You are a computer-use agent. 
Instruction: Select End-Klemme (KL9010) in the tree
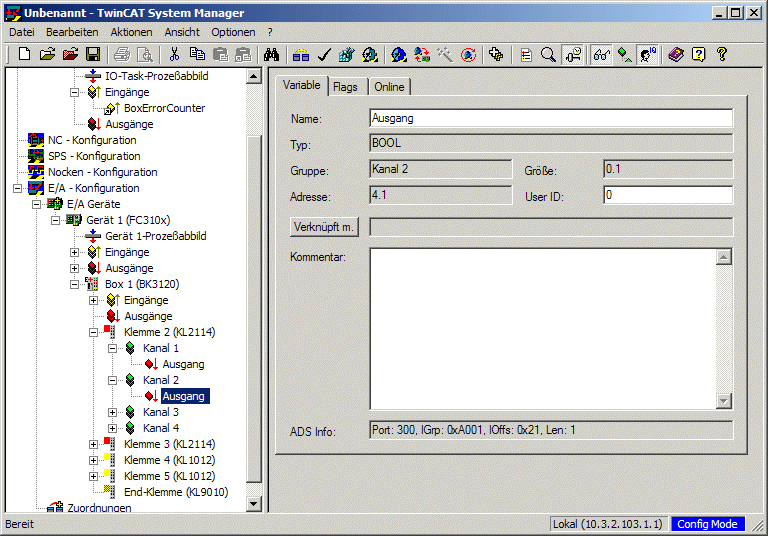[x=176, y=492]
